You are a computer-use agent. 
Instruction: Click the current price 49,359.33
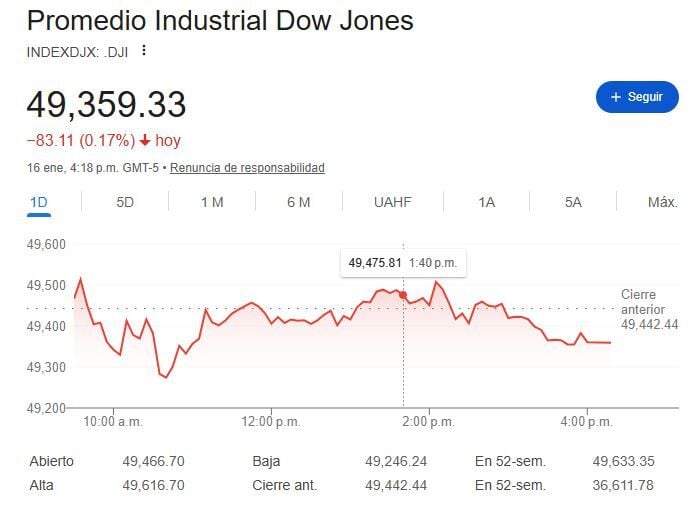pyautogui.click(x=106, y=105)
